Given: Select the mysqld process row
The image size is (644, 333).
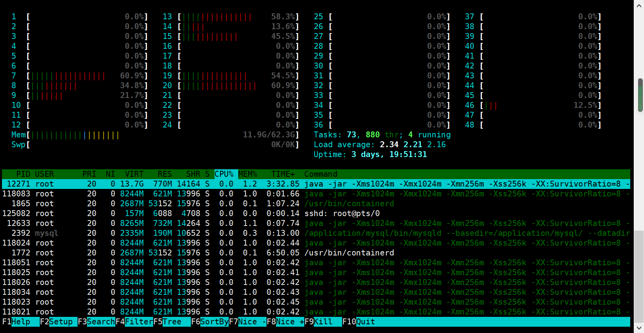Looking at the screenshot, I should pyautogui.click(x=315, y=233).
